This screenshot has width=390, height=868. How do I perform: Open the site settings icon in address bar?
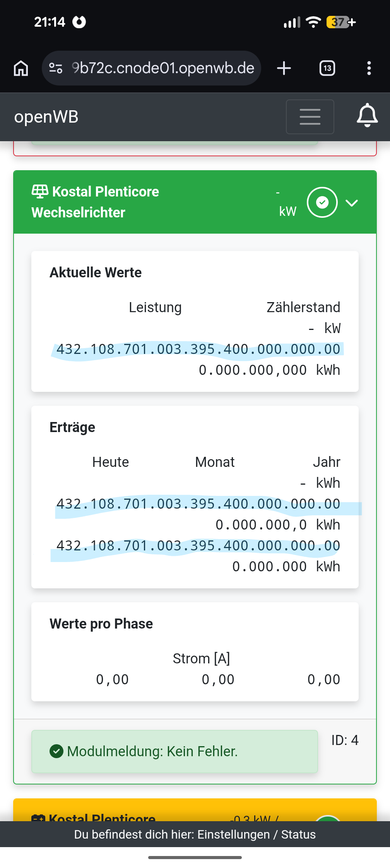click(x=56, y=68)
